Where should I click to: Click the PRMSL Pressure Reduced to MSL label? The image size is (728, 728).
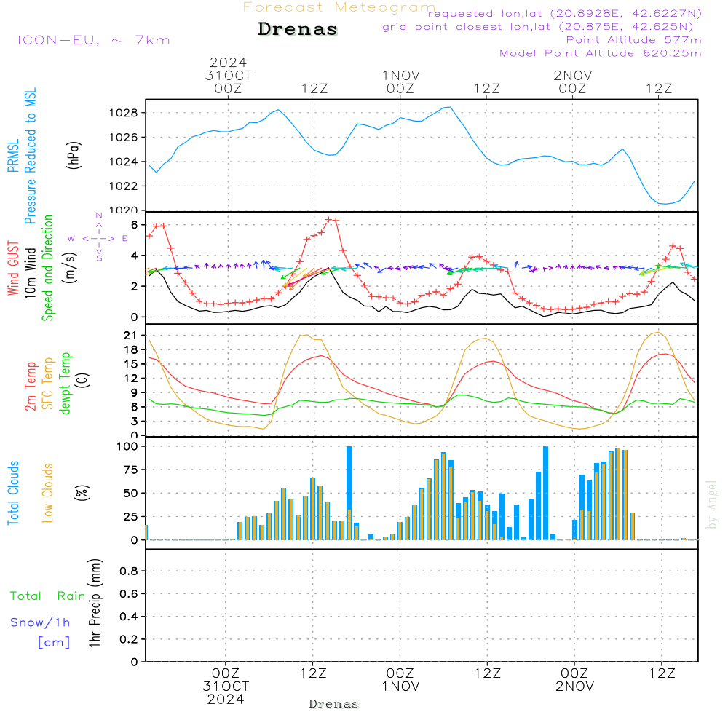tap(22, 156)
